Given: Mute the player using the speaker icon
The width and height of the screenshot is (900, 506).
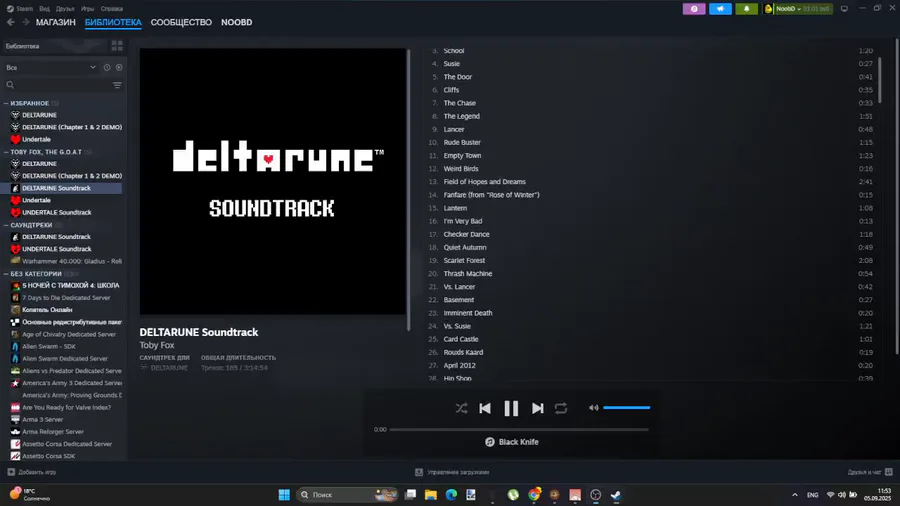Looking at the screenshot, I should point(593,408).
